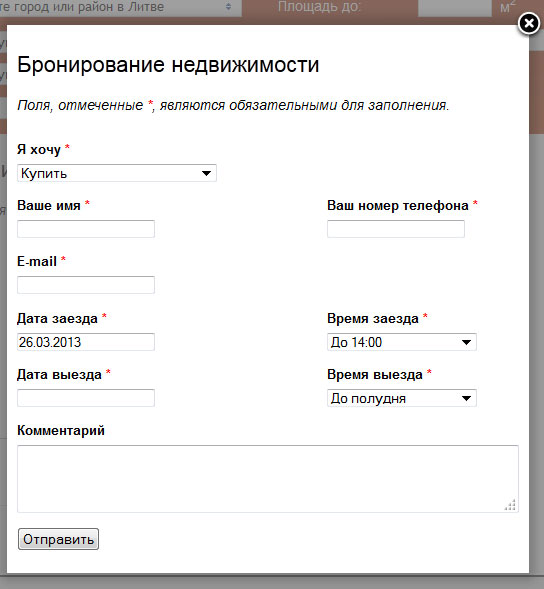Click the 'Площадь до' field behind dialog
The image size is (544, 589).
tap(455, 8)
